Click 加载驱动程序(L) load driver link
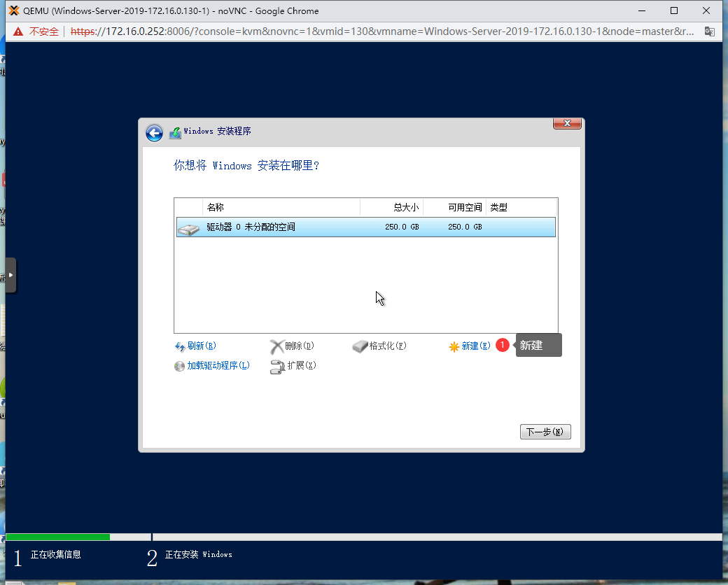 click(x=218, y=366)
